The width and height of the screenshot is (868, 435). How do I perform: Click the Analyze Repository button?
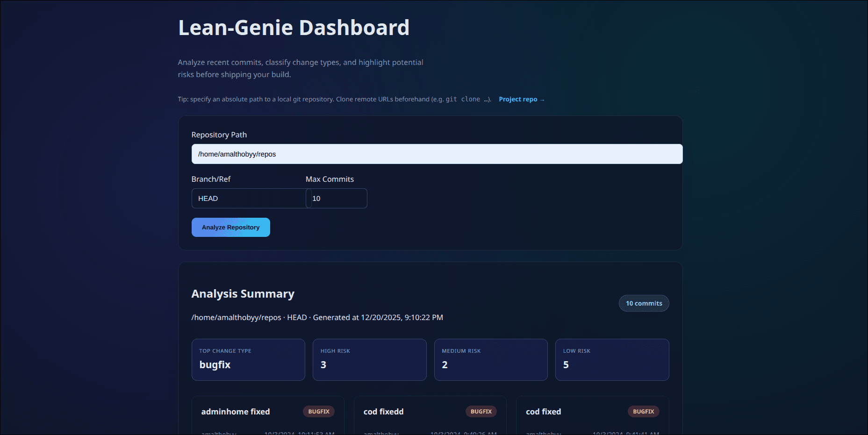pos(230,227)
